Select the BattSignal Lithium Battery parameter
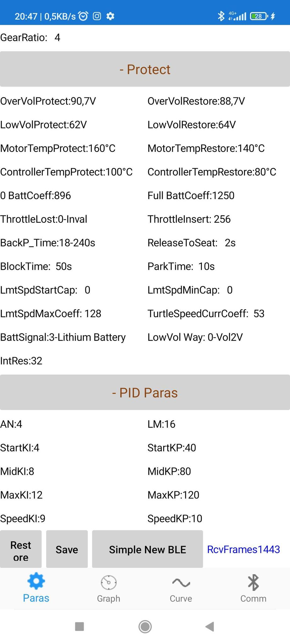 pyautogui.click(x=63, y=337)
